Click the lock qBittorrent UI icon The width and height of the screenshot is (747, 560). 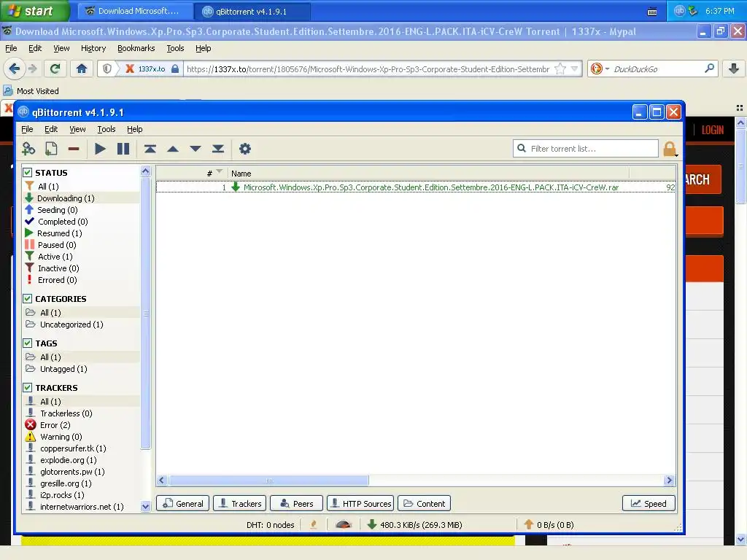[x=670, y=149]
